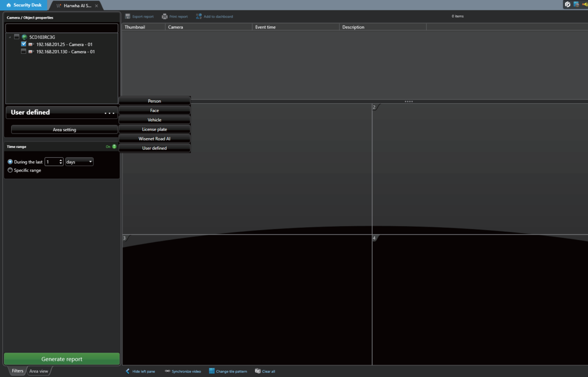The height and width of the screenshot is (377, 588).
Task: Increment the During the last number stepper
Action: click(61, 160)
